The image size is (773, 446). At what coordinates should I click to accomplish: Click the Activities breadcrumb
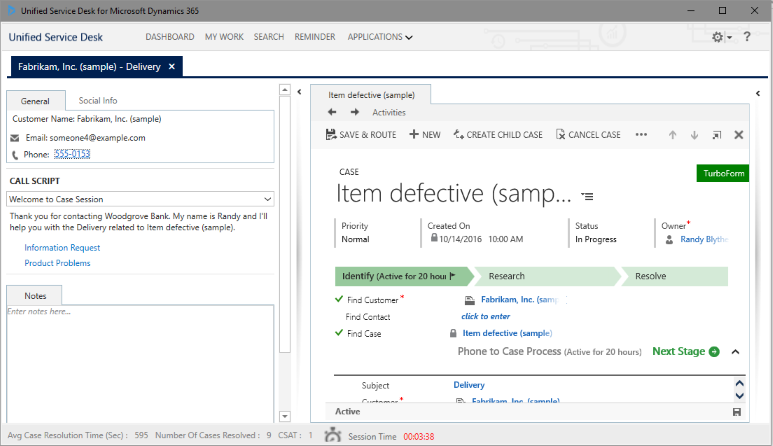click(389, 112)
